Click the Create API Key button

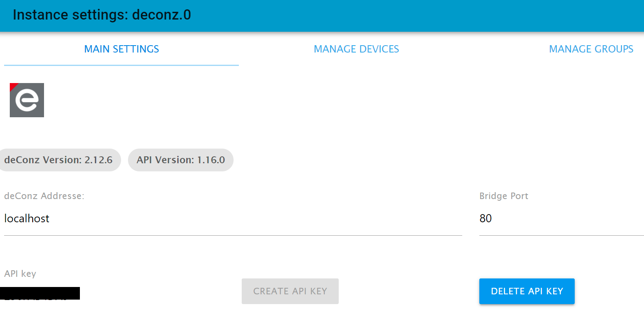point(290,291)
